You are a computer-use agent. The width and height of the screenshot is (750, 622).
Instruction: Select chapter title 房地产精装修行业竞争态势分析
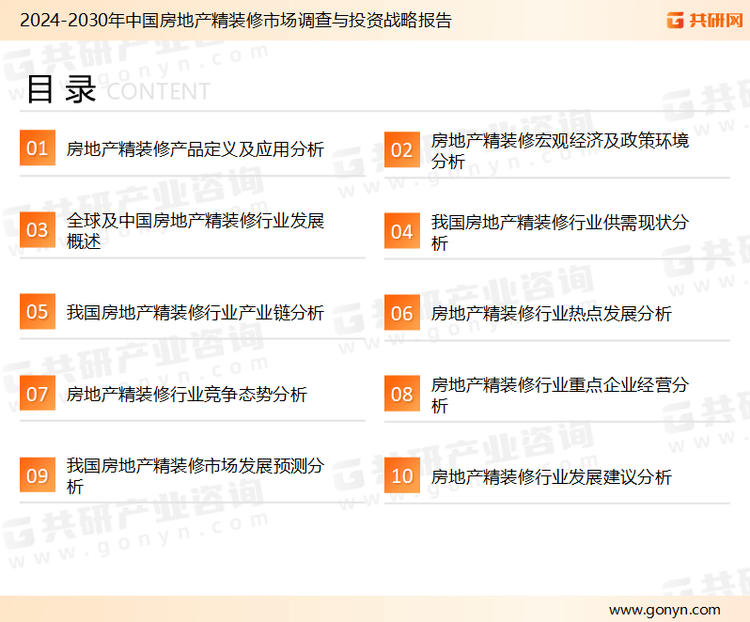point(187,394)
